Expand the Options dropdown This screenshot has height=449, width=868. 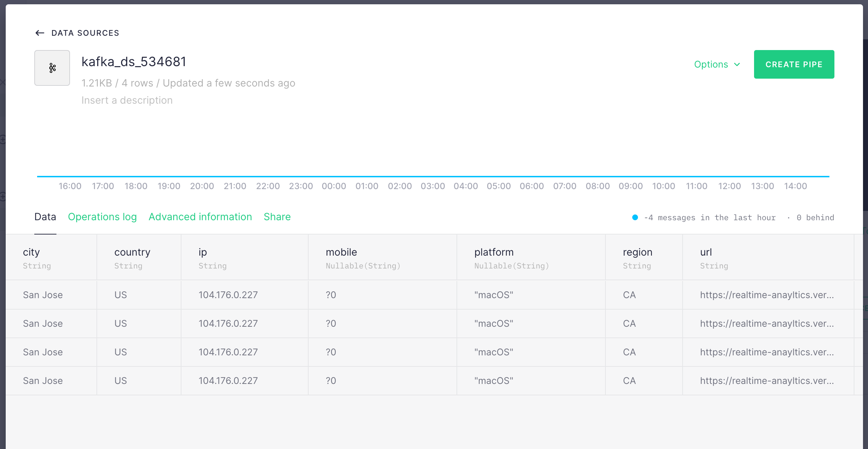point(711,64)
